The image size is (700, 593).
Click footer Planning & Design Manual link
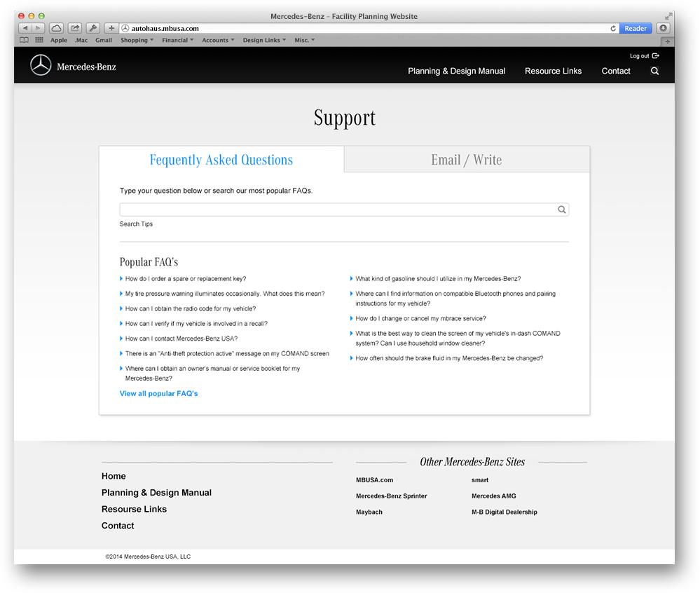(x=156, y=493)
